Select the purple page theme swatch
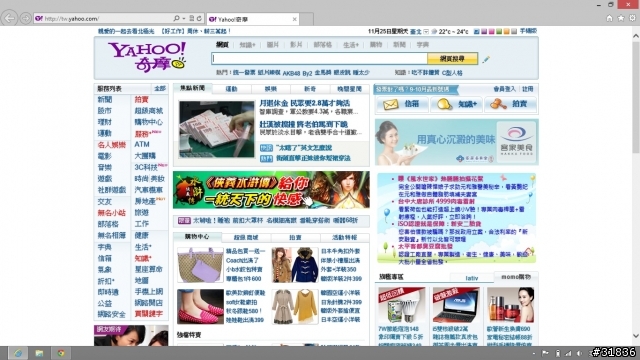This screenshot has width=640, height=360. (x=484, y=31)
